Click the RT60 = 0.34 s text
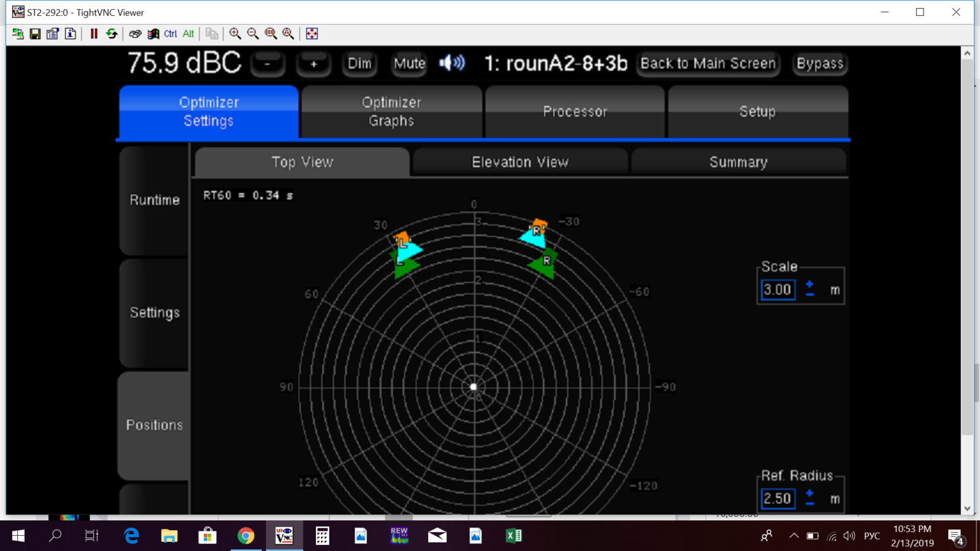Screen dimensions: 980x551 (248, 195)
